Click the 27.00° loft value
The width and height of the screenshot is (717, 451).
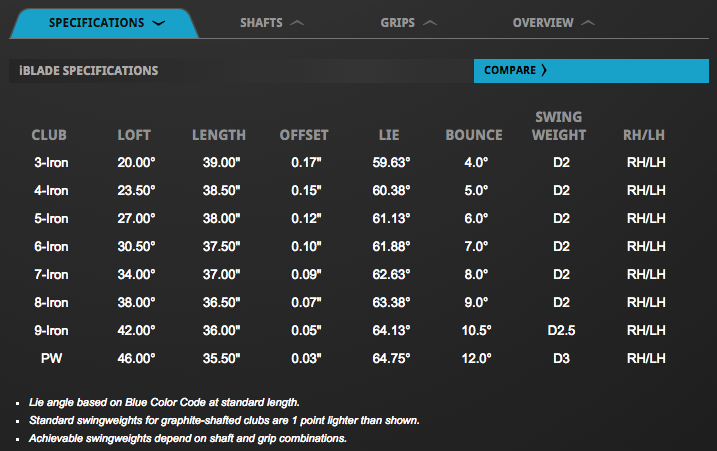136,219
